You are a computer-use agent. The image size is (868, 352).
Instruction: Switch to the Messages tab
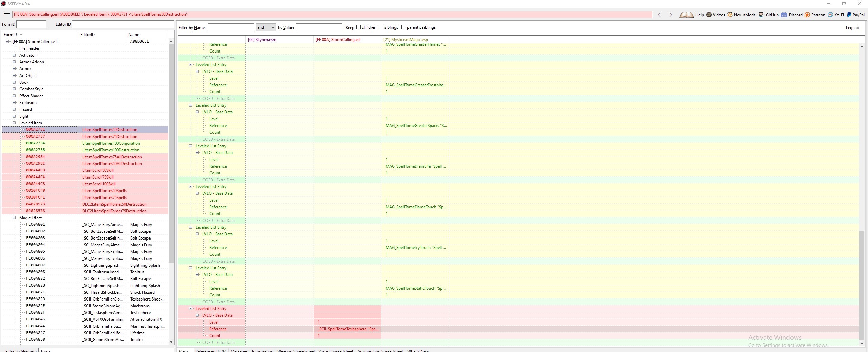click(x=239, y=350)
